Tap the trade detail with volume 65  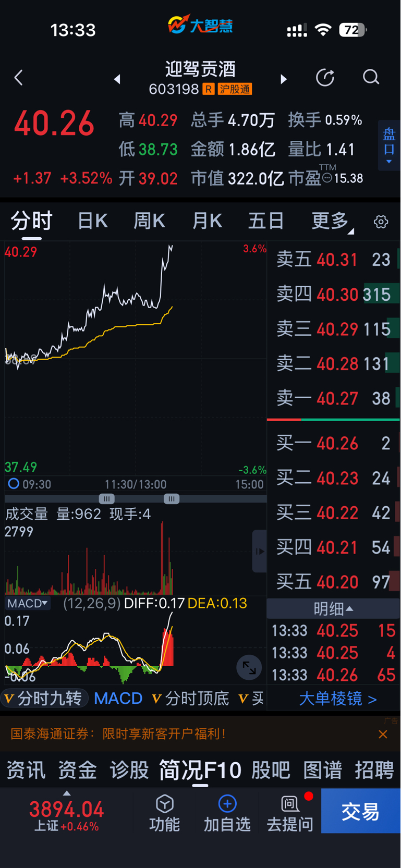click(333, 675)
